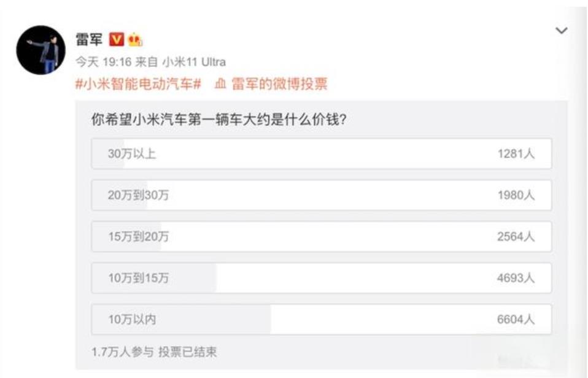Choose the 15万到20万 poll option
Screen dimensions: 588x378
click(x=322, y=237)
